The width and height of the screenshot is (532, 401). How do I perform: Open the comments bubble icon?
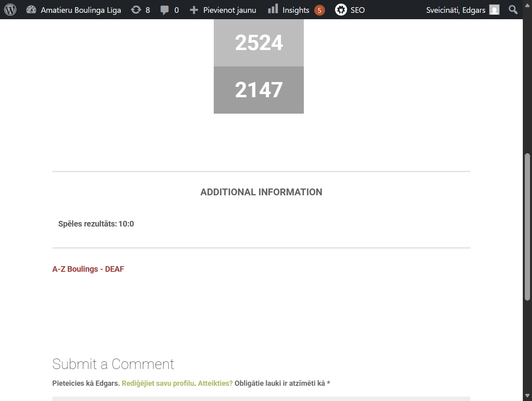pos(165,10)
